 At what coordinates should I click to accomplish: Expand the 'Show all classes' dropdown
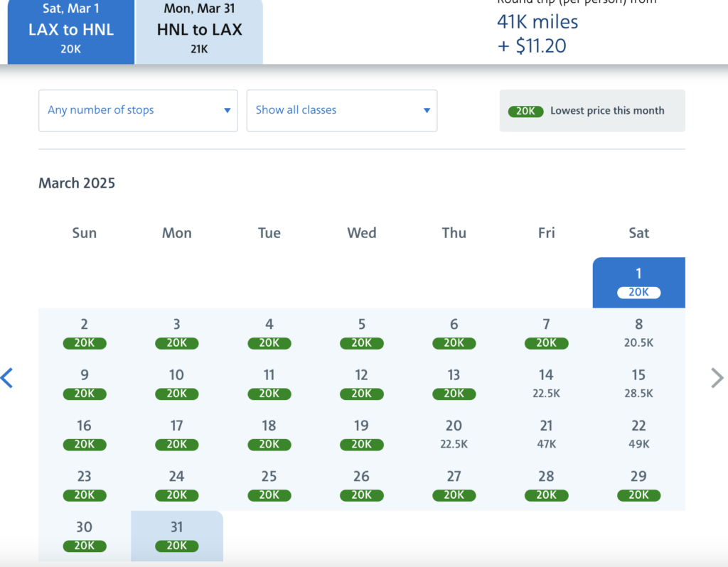[342, 110]
